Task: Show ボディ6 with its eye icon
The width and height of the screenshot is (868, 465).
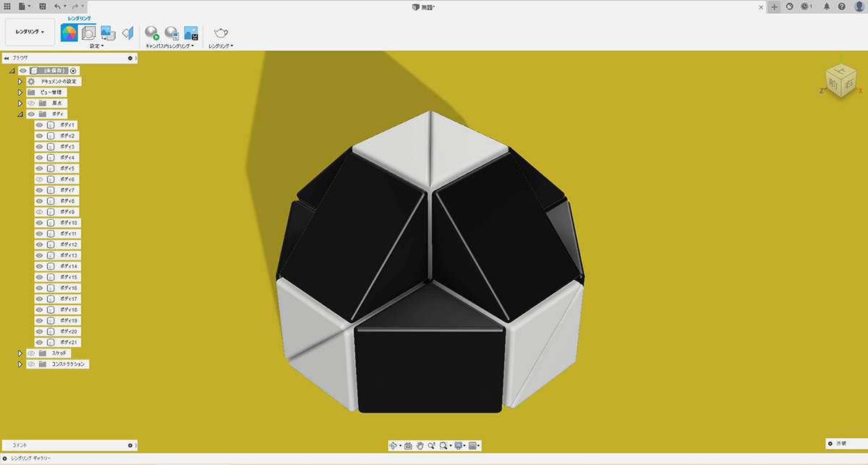Action: click(40, 179)
